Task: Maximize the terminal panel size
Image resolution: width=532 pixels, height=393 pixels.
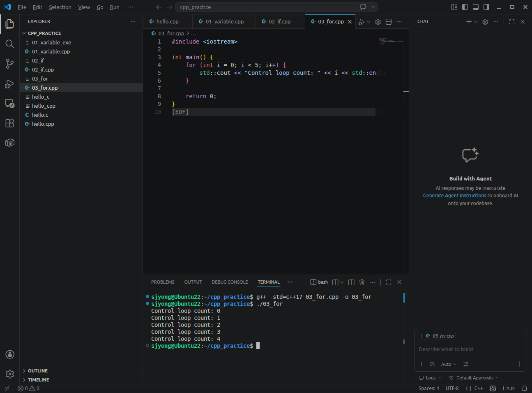Action: (x=389, y=282)
